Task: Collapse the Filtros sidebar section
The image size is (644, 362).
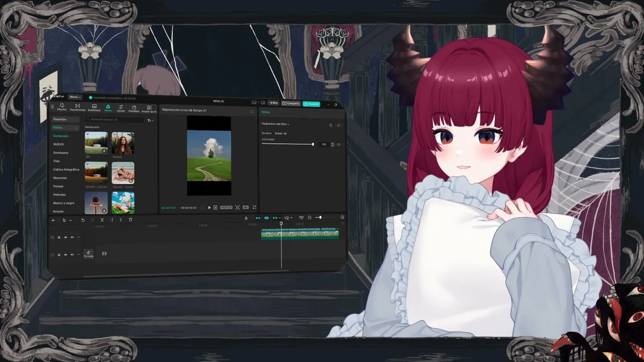Action: pos(76,128)
